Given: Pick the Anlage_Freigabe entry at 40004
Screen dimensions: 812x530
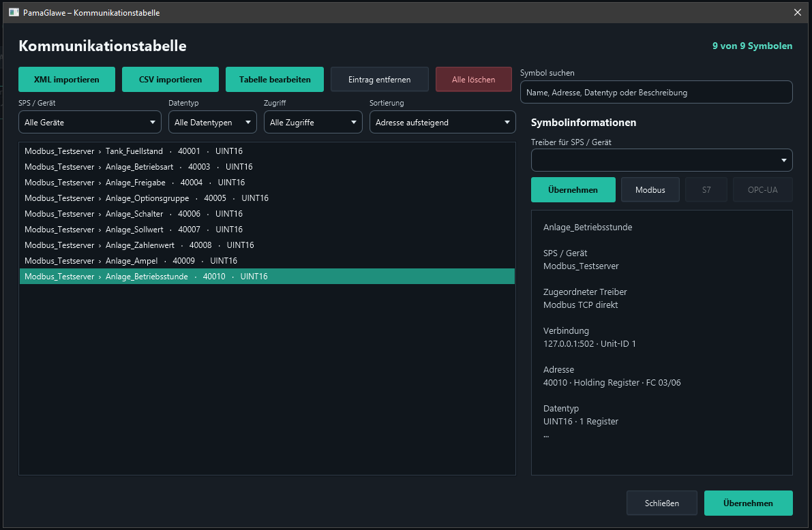Looking at the screenshot, I should click(267, 182).
